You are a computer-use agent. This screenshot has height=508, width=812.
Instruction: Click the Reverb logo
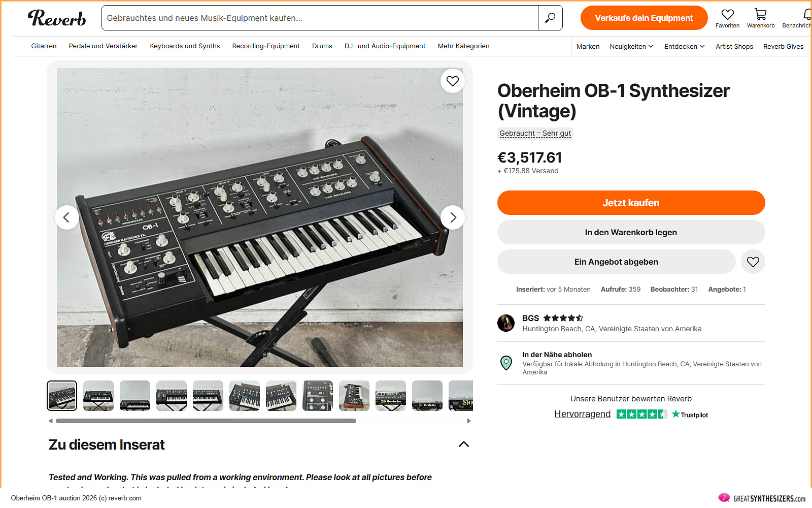57,18
